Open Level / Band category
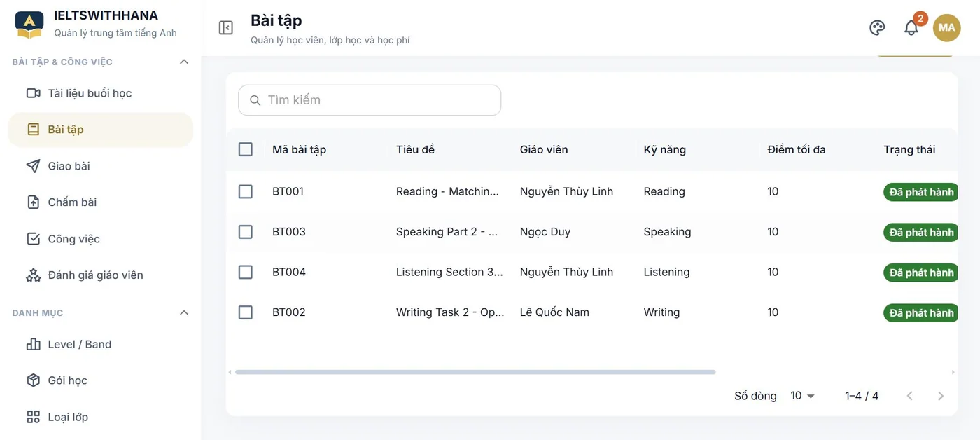The width and height of the screenshot is (980, 440). (100, 344)
